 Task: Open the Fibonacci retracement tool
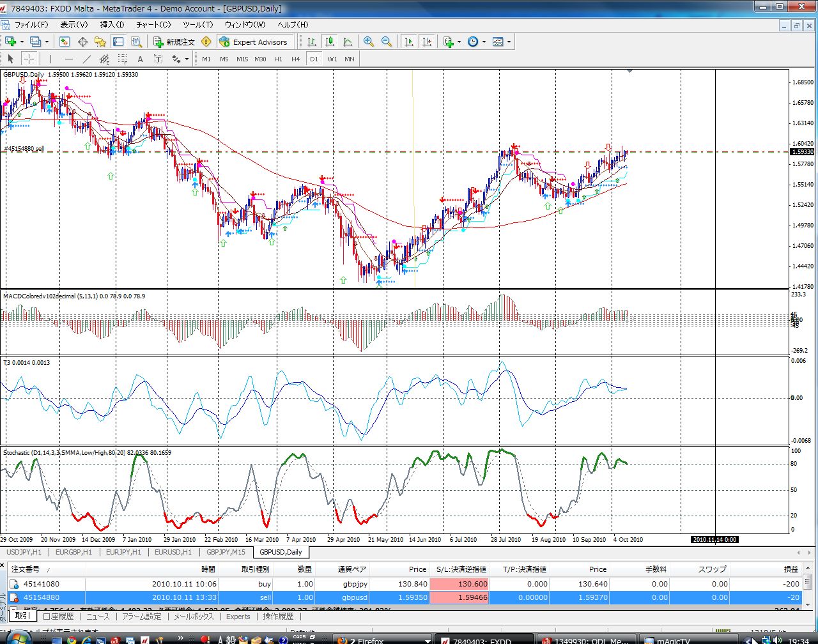(123, 59)
